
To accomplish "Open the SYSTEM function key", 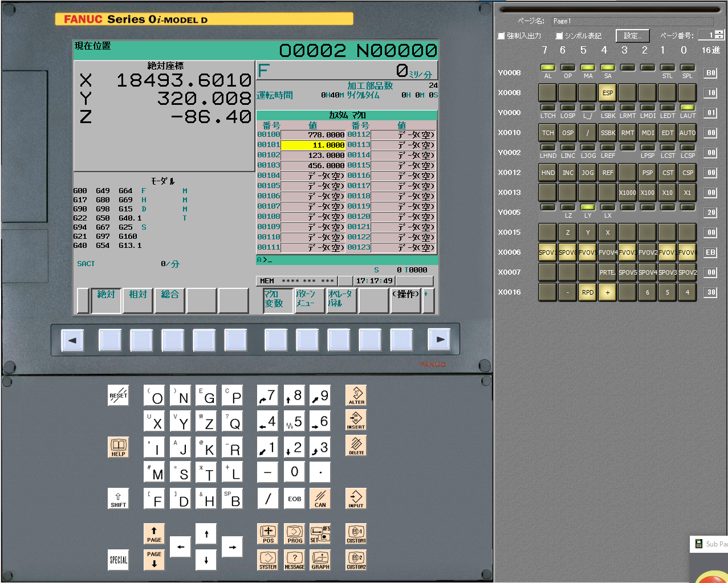I will coord(268,560).
